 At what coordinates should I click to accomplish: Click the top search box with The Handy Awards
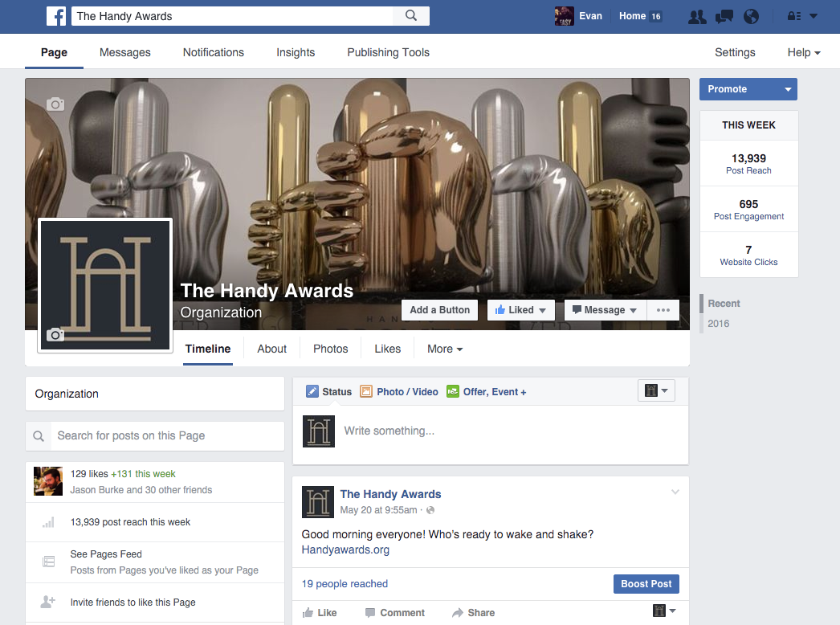(x=232, y=16)
